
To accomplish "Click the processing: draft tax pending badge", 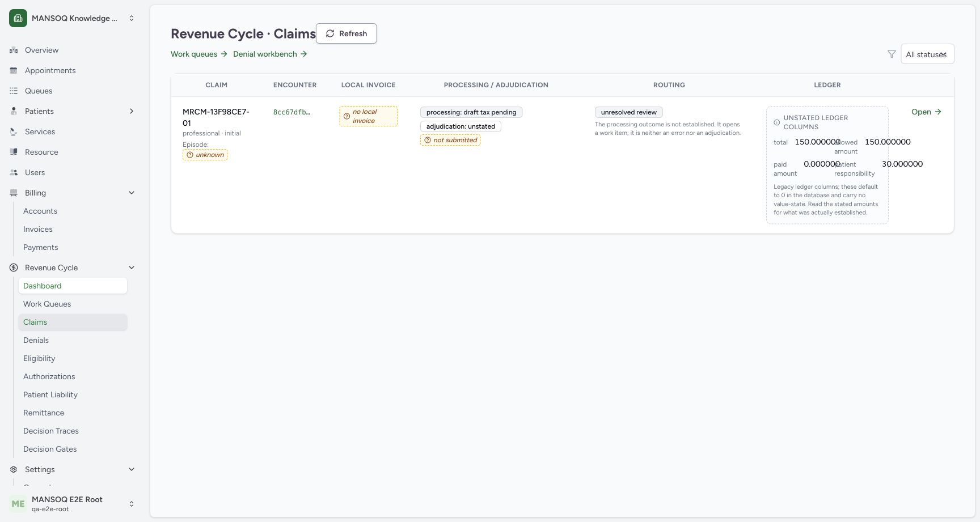I will (x=471, y=112).
